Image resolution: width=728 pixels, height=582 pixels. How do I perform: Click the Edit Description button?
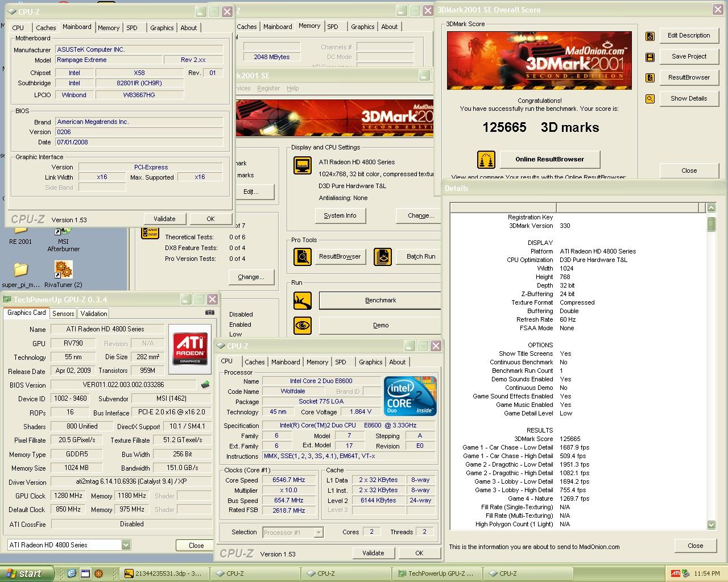689,35
